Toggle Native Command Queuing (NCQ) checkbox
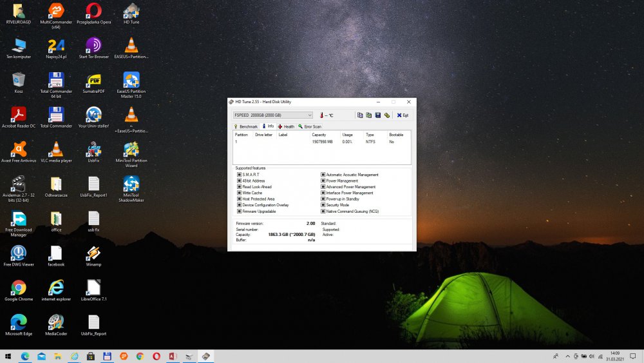The height and width of the screenshot is (363, 644). 323,211
